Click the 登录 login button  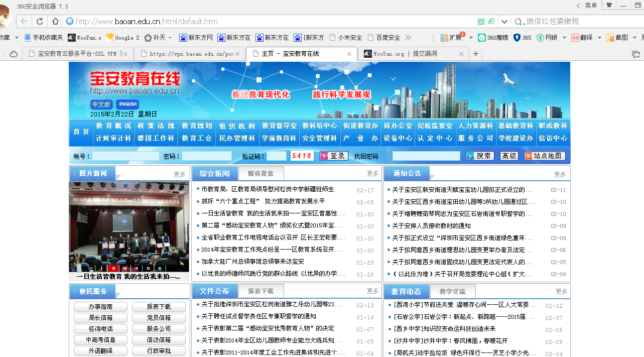click(x=334, y=156)
